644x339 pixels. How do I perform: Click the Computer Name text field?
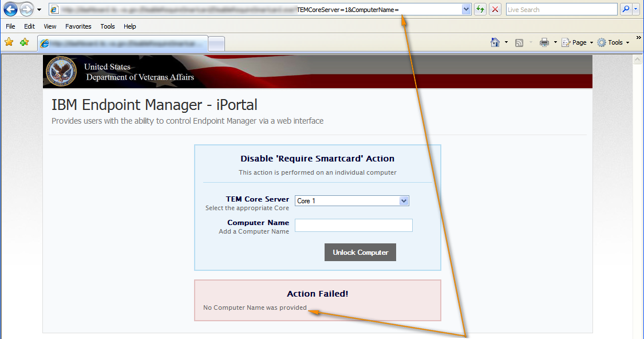coord(354,225)
